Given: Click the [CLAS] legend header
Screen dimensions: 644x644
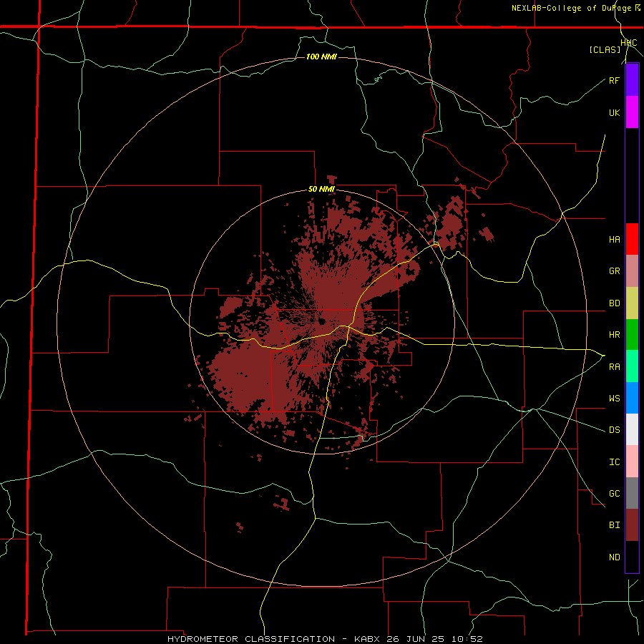Looking at the screenshot, I should coord(605,49).
